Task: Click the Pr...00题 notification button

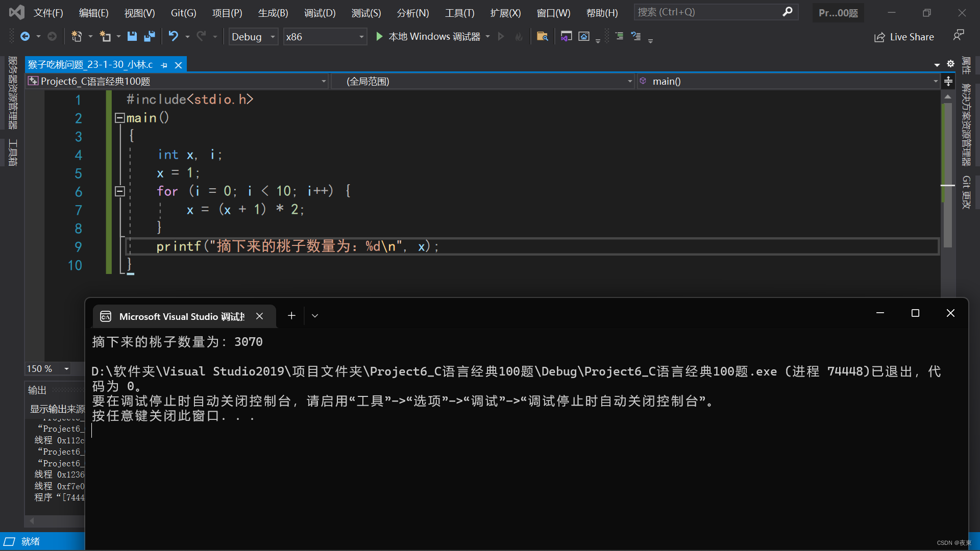Action: point(838,12)
